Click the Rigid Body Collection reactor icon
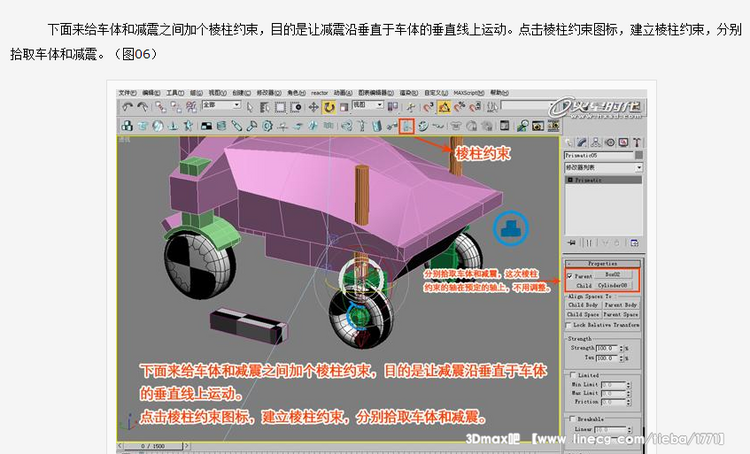 pyautogui.click(x=127, y=126)
